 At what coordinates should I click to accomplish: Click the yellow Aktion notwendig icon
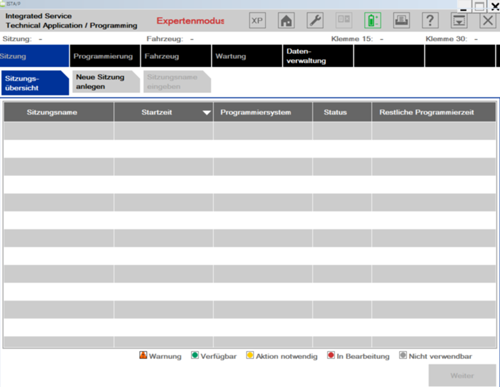pyautogui.click(x=250, y=355)
